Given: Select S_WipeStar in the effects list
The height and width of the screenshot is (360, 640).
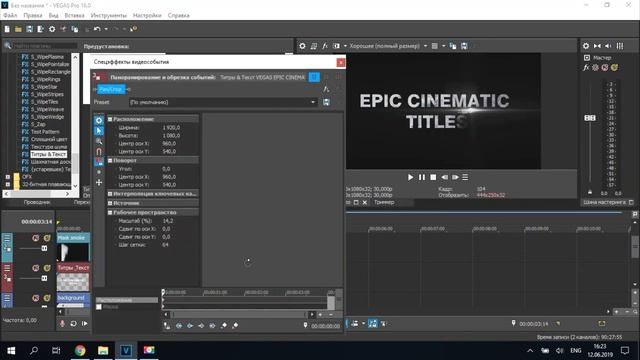Looking at the screenshot, I should point(44,87).
